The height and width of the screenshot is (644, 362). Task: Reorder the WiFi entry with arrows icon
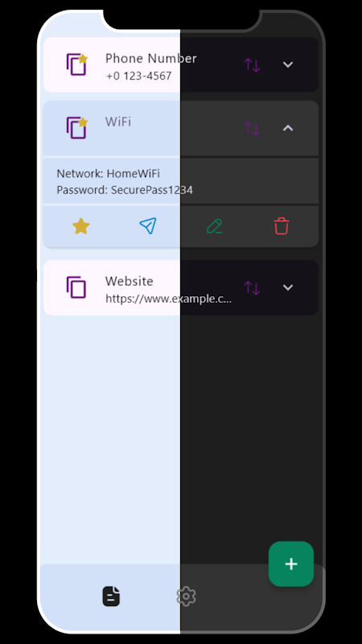click(252, 128)
